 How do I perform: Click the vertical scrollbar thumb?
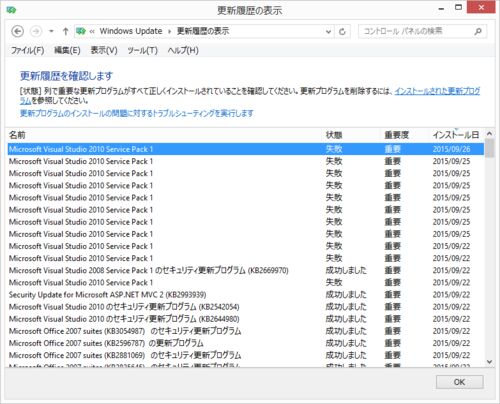click(x=489, y=148)
